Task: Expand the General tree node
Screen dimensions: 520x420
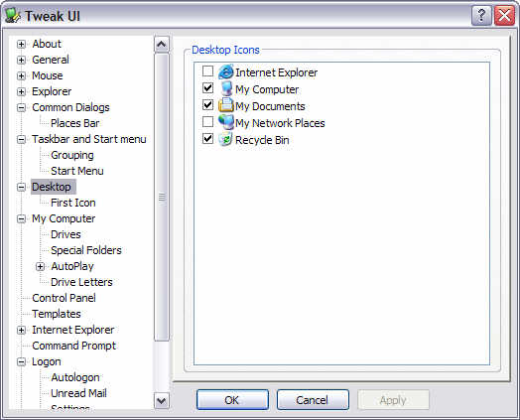Action: point(21,60)
